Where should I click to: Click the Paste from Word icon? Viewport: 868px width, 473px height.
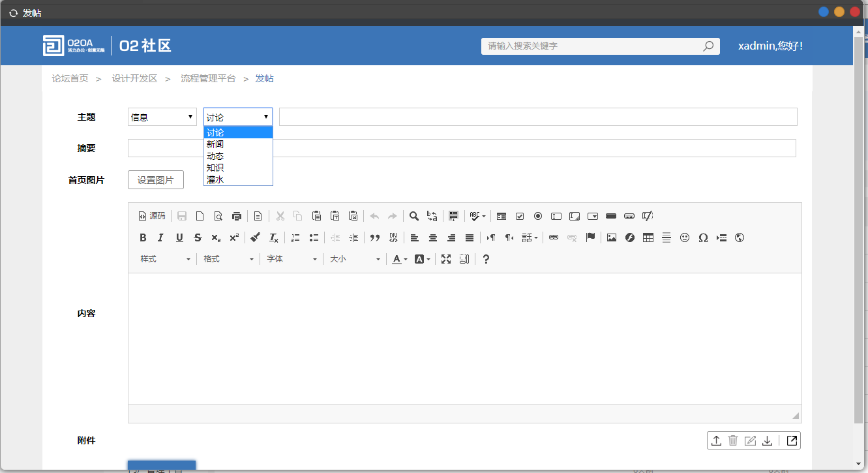pos(353,216)
